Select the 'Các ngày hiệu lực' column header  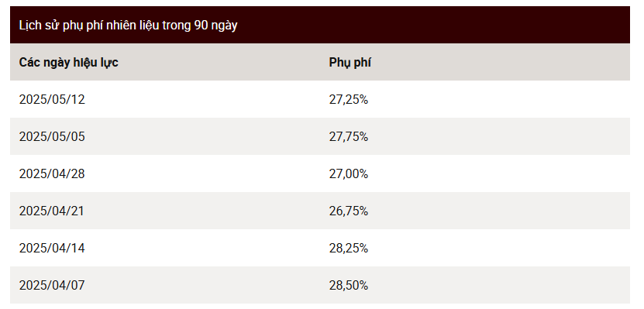pyautogui.click(x=69, y=63)
